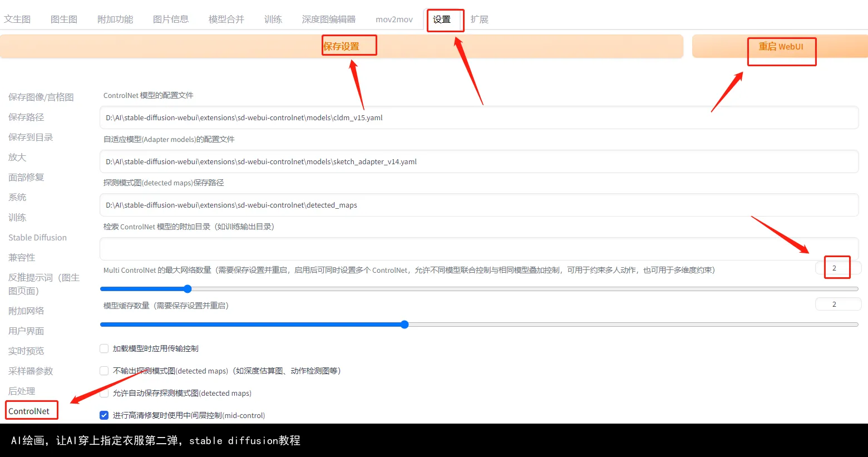This screenshot has width=868, height=457.
Task: Open the 图生图 tab
Action: (x=64, y=19)
